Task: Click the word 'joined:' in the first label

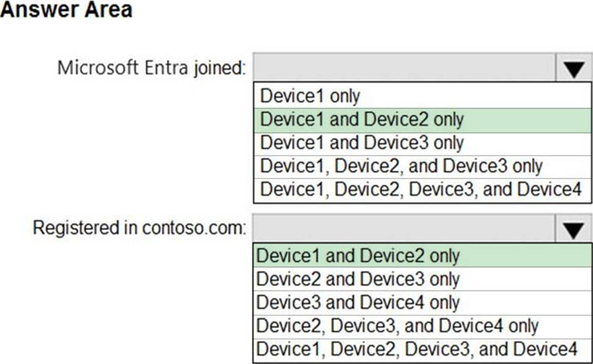Action: 220,68
